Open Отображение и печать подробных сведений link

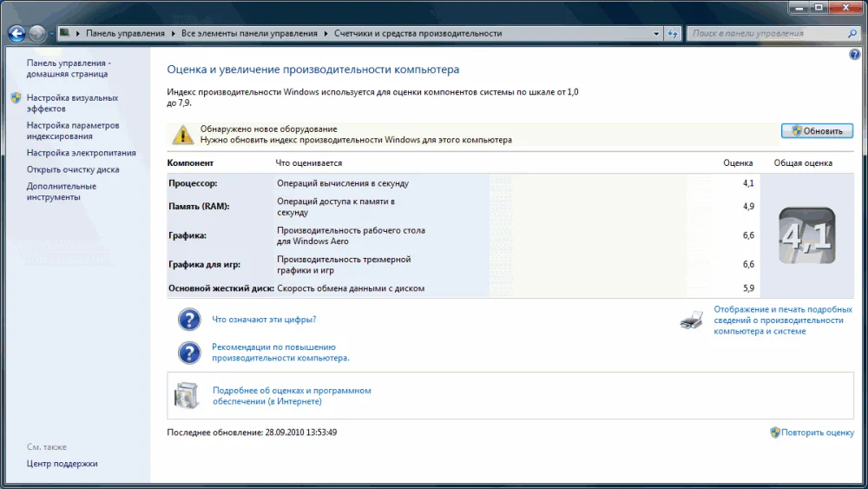(783, 320)
